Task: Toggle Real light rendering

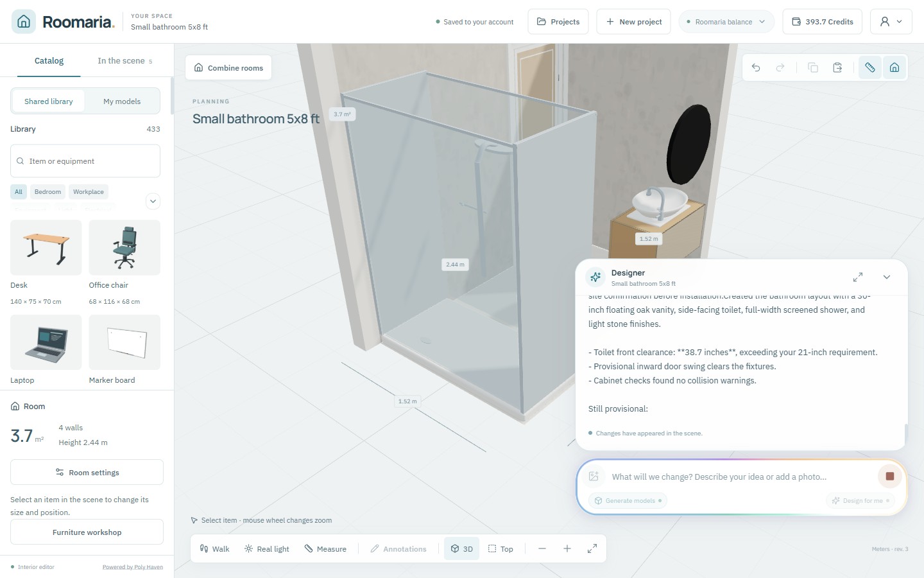Action: coord(267,548)
